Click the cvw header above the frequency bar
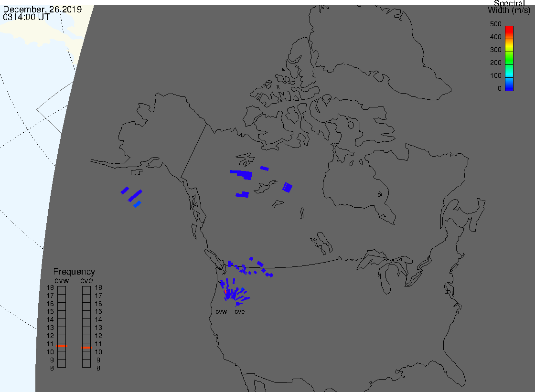Image resolution: width=535 pixels, height=392 pixels. [x=62, y=280]
